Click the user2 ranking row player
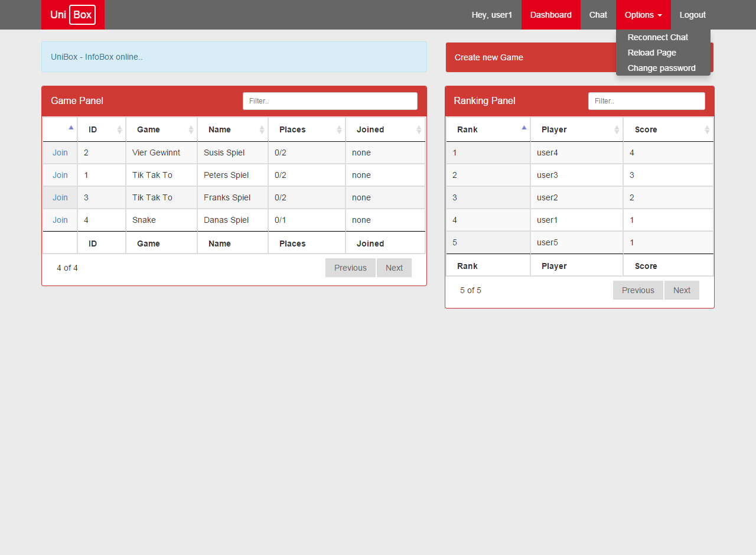The image size is (756, 555). tap(576, 197)
